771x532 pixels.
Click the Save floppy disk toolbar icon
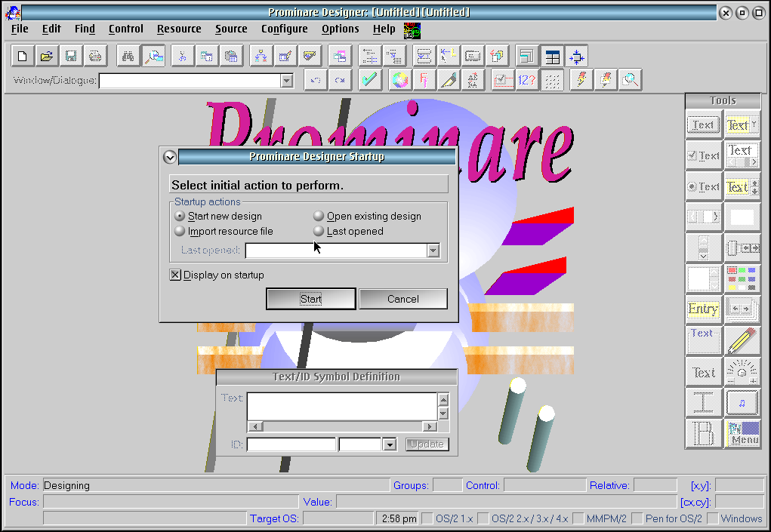pyautogui.click(x=71, y=56)
